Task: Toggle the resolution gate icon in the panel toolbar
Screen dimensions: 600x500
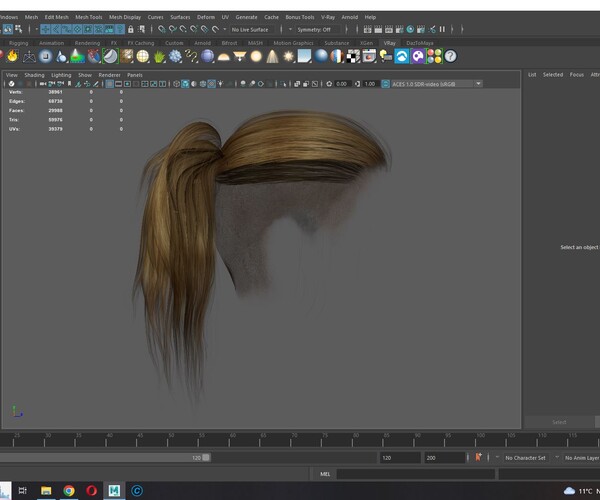Action: tap(127, 84)
